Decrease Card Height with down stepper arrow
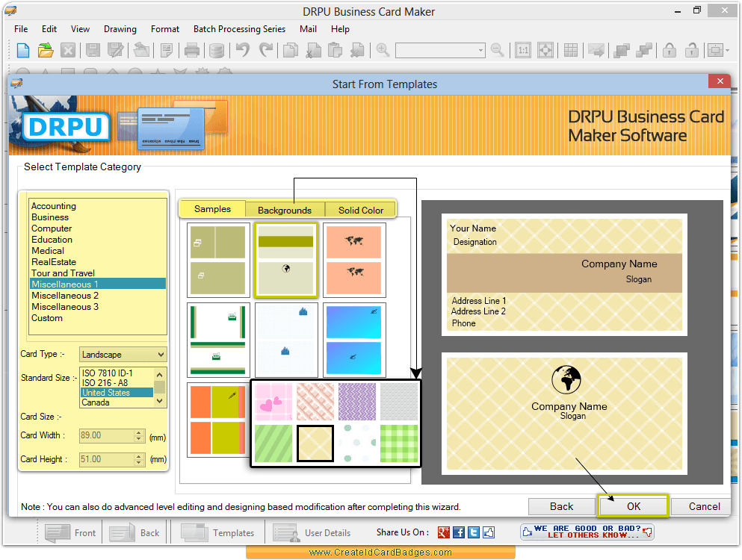Screen dimensions: 742x560 (x=139, y=462)
